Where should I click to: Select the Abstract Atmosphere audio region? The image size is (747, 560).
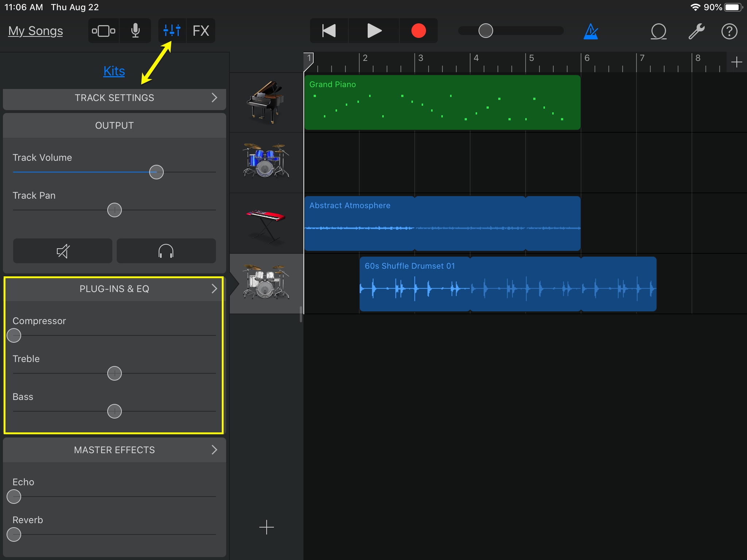[x=442, y=223]
